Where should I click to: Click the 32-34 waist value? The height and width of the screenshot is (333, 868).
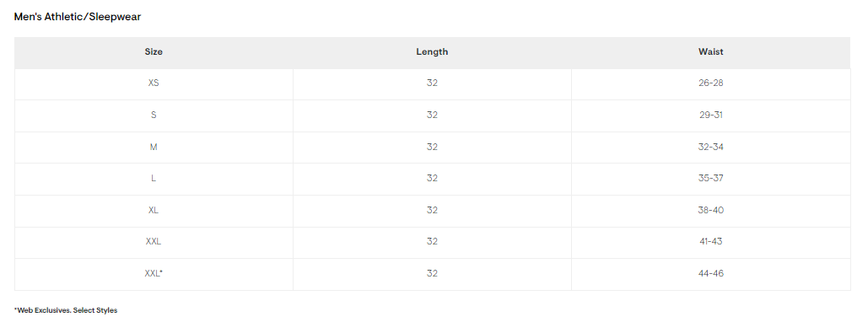pos(711,148)
